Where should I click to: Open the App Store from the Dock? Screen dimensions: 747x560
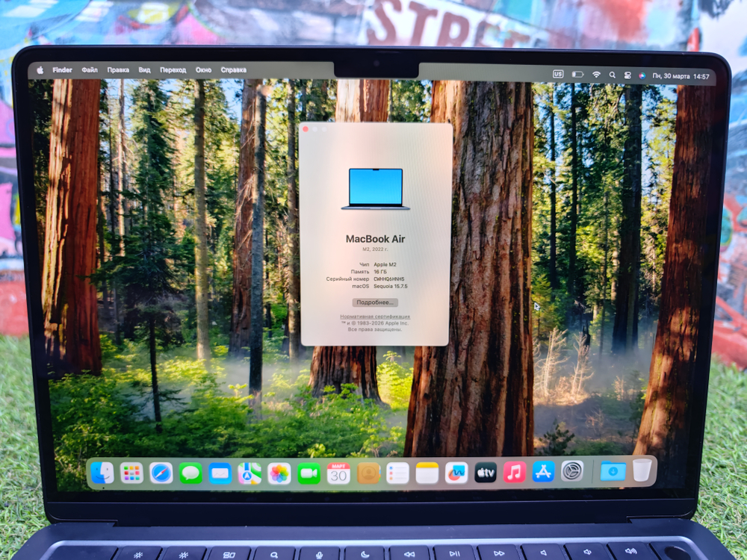543,473
